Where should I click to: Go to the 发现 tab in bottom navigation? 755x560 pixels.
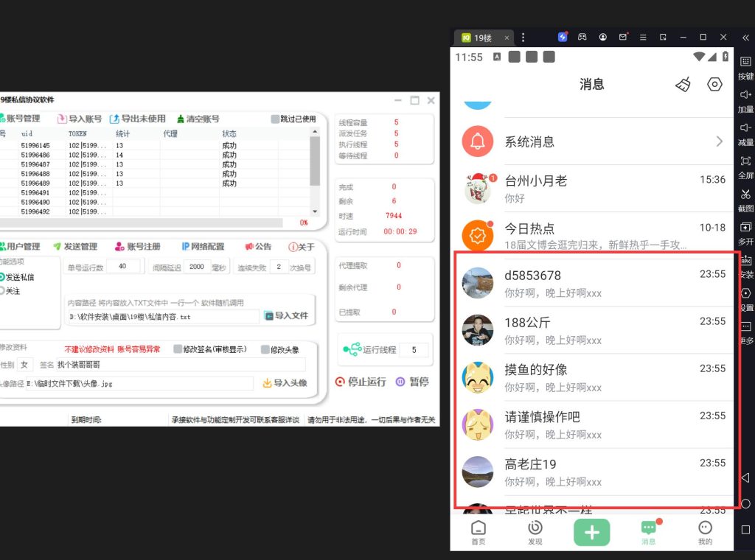pyautogui.click(x=535, y=532)
